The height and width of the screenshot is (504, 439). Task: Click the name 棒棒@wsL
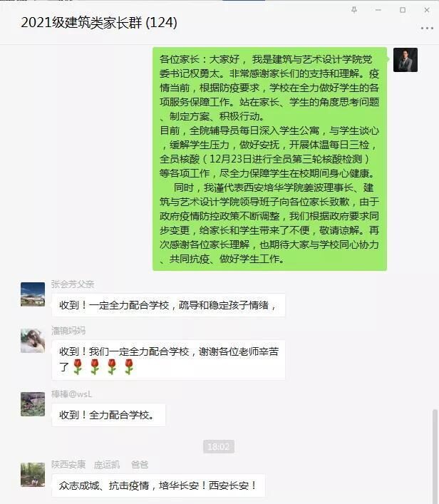point(71,394)
